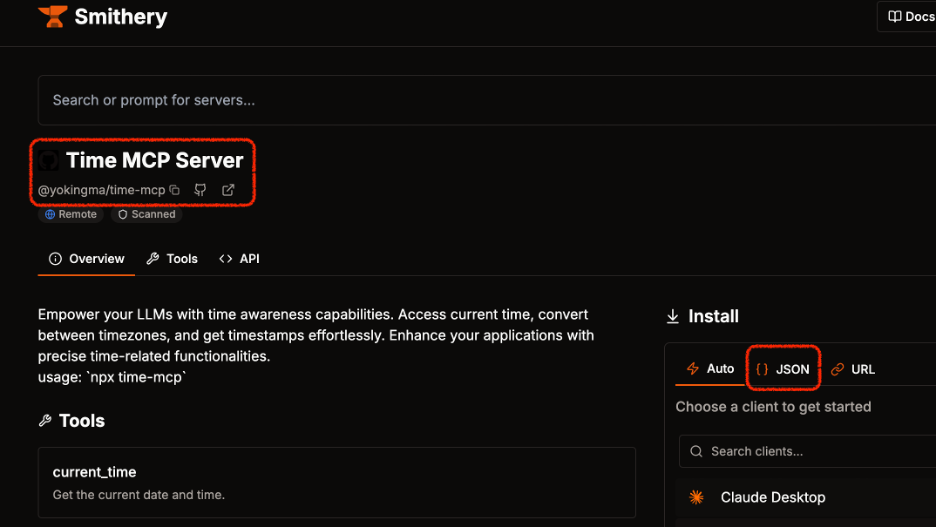
Task: Select the URL install tab
Action: [853, 369]
